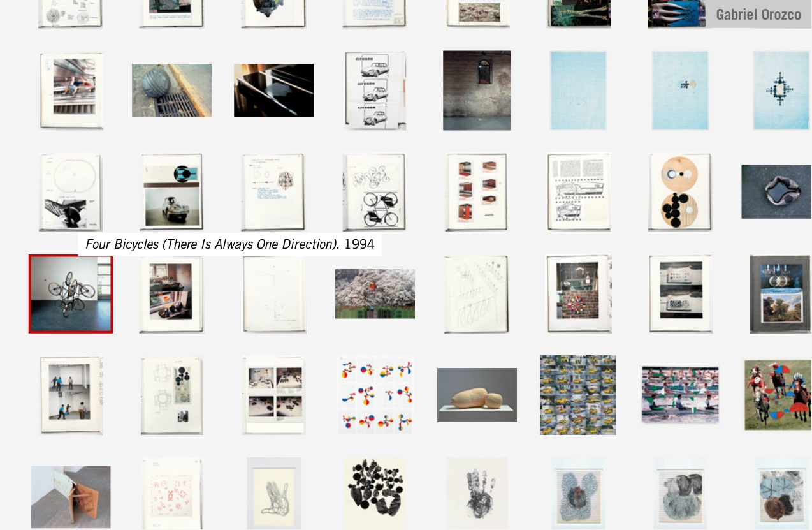View the nearly blank page with faint lines
The image size is (812, 530).
point(274,294)
